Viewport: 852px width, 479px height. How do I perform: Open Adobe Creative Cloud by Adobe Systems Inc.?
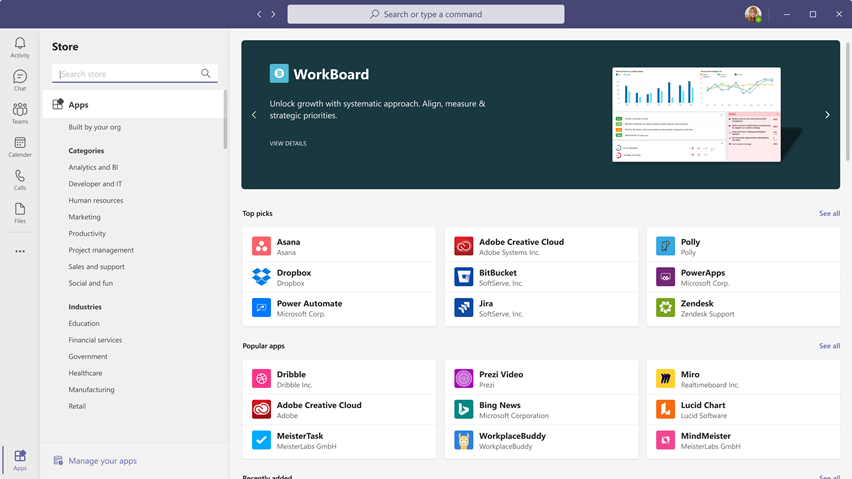(541, 246)
